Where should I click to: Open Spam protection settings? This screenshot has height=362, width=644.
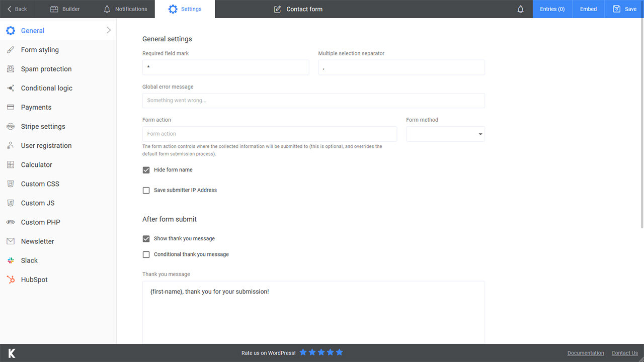(x=58, y=69)
